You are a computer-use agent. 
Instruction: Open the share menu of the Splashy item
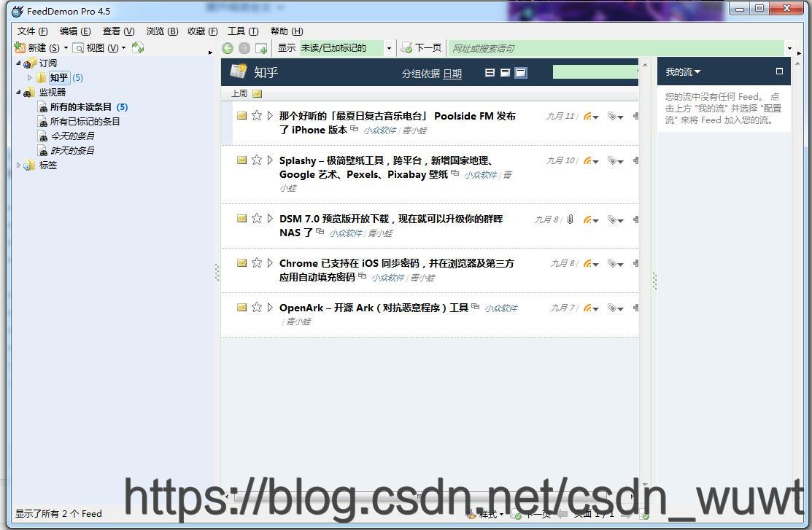click(590, 161)
